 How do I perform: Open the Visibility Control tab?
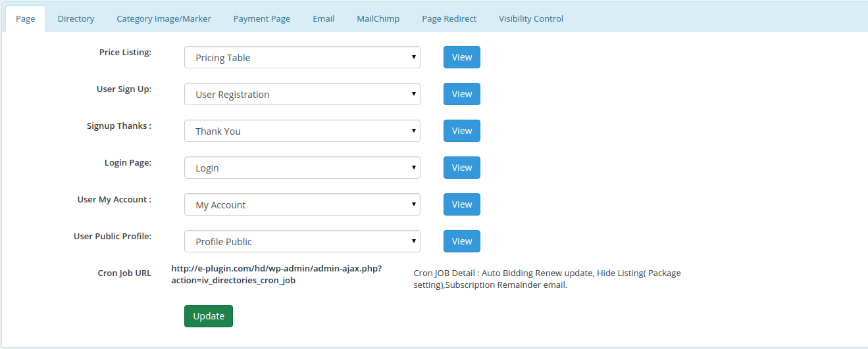(530, 18)
